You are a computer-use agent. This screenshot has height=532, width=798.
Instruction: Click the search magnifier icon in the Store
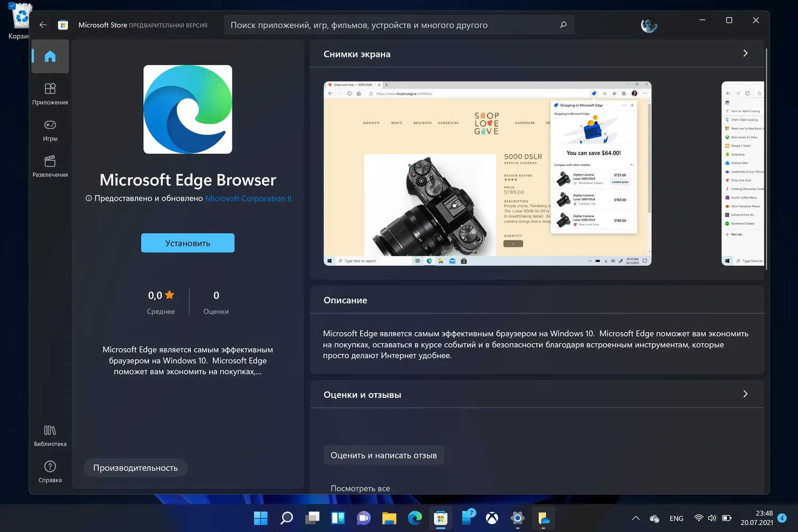click(563, 25)
